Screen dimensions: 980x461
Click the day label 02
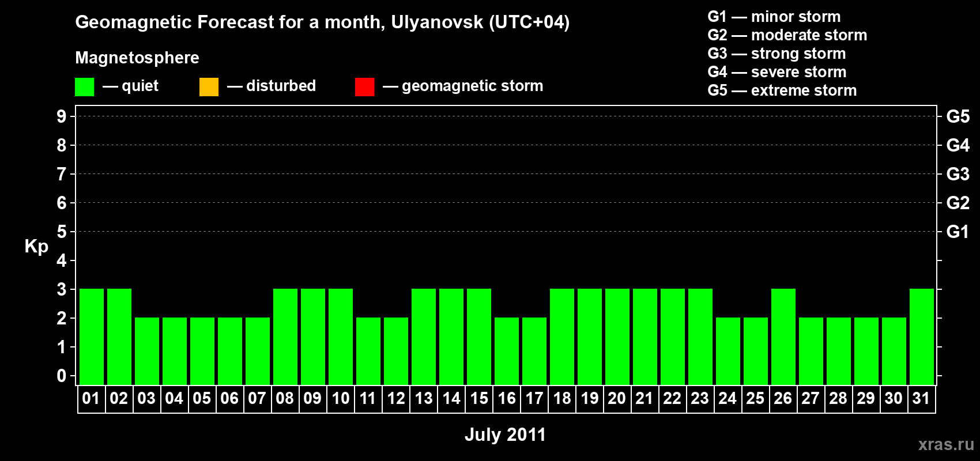point(119,398)
